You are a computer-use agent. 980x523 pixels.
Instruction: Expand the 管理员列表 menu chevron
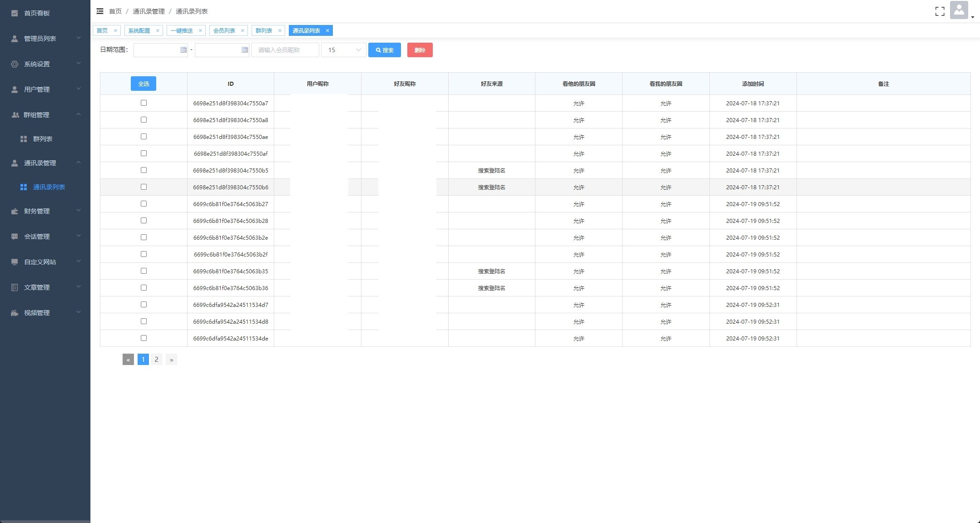(78, 38)
